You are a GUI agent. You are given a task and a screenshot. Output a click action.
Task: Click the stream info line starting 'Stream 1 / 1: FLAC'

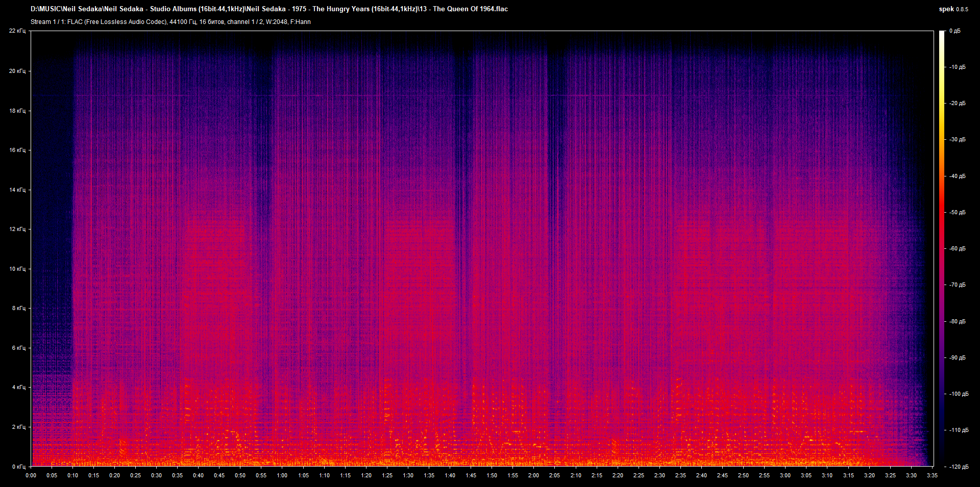(170, 22)
